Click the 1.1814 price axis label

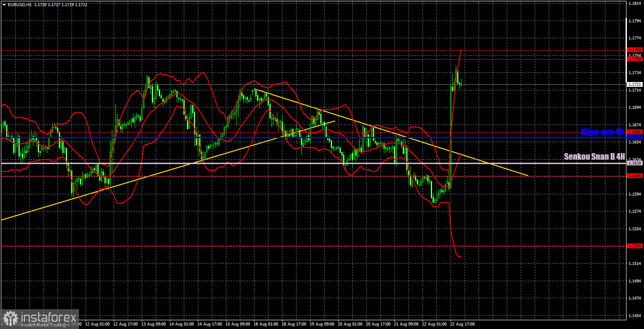click(x=635, y=4)
